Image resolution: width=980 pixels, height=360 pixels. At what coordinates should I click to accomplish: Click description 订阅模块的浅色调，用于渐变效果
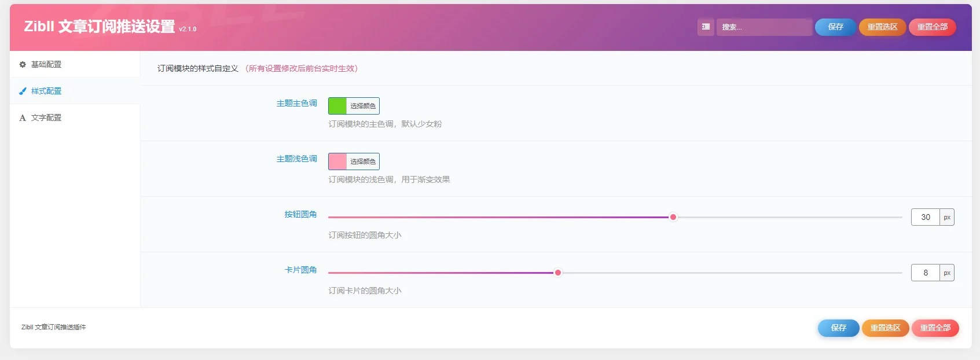(389, 179)
